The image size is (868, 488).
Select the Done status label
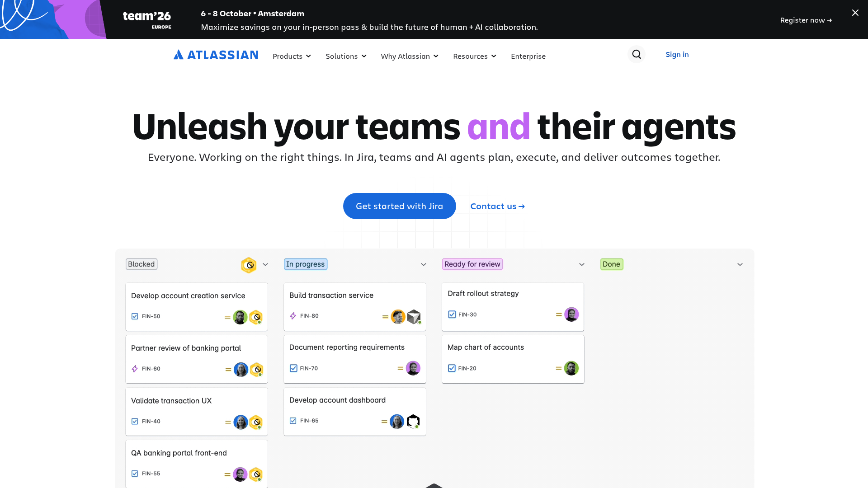pos(612,264)
